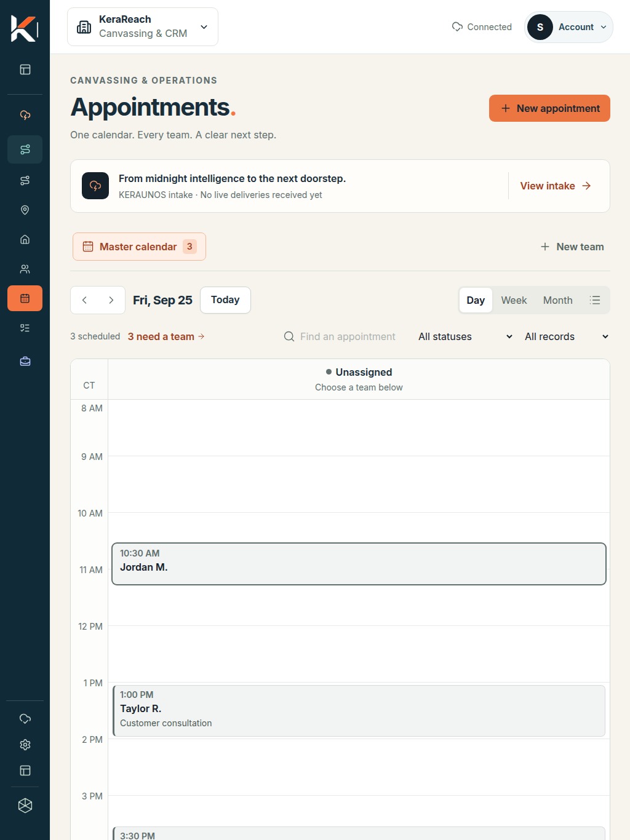Switch to the list view icon
Viewport: 630px width, 840px height.
(x=594, y=300)
